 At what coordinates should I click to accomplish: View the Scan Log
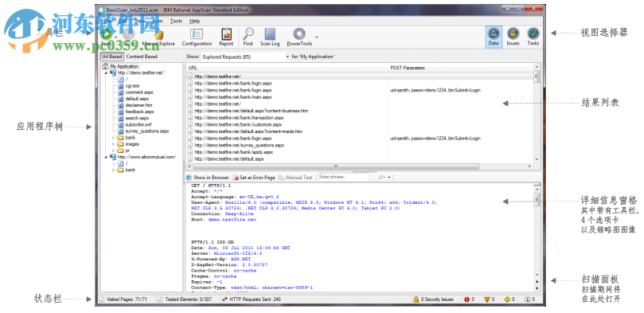pyautogui.click(x=270, y=37)
